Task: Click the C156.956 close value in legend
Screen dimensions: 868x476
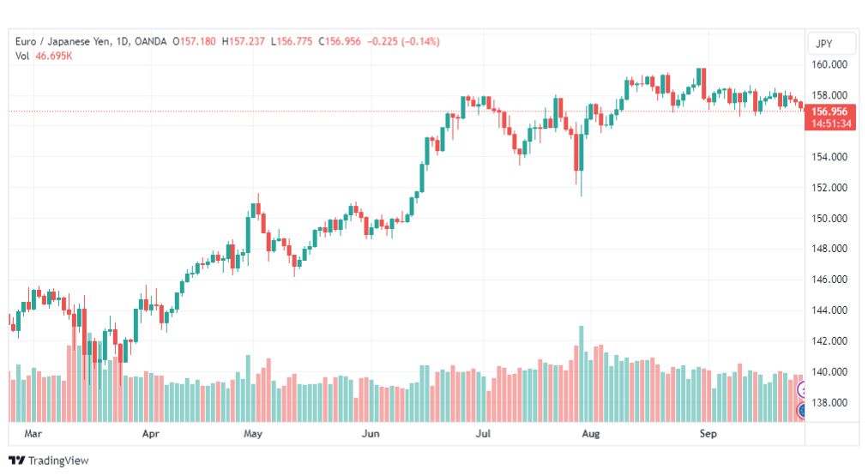Action: (x=340, y=41)
